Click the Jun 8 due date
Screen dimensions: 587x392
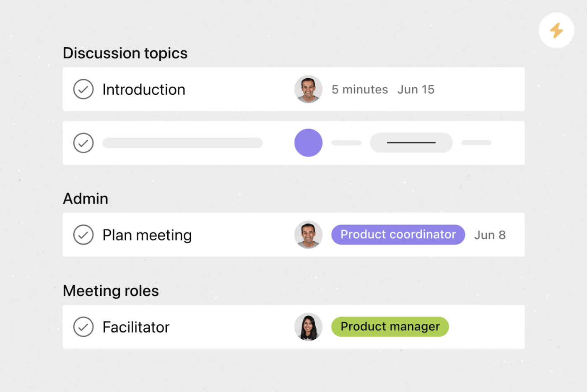pos(490,235)
